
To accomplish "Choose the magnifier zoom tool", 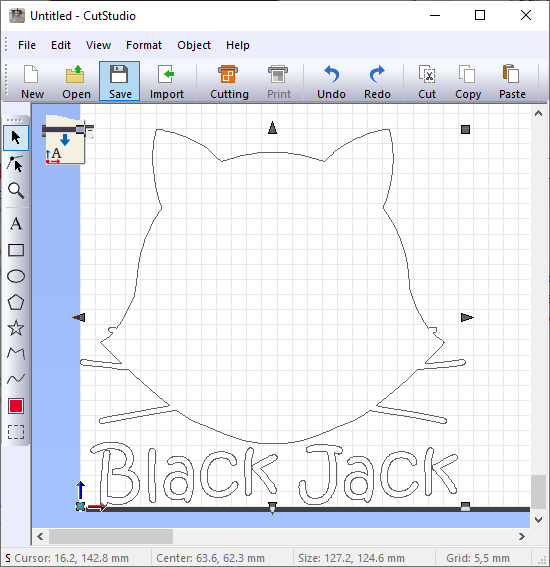I will pyautogui.click(x=16, y=190).
